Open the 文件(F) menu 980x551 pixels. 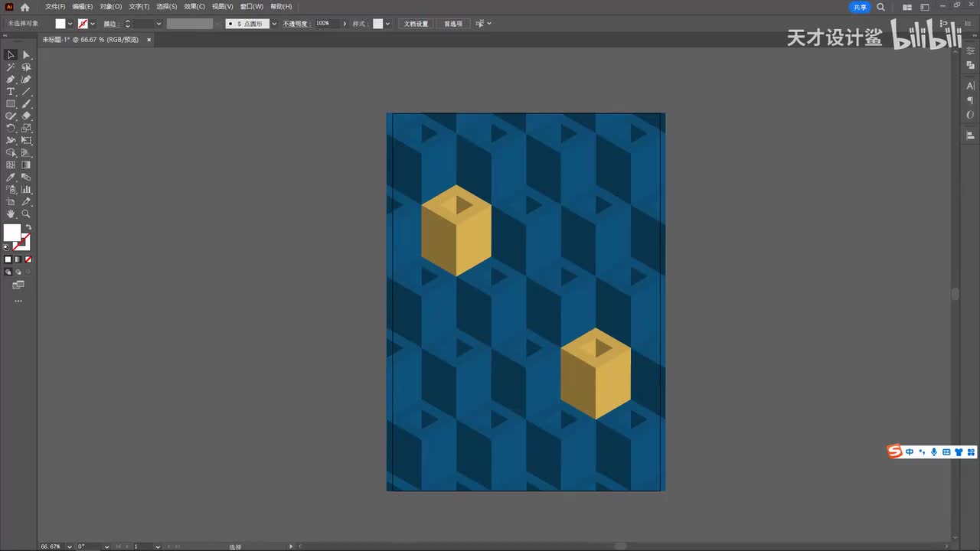[x=55, y=7]
